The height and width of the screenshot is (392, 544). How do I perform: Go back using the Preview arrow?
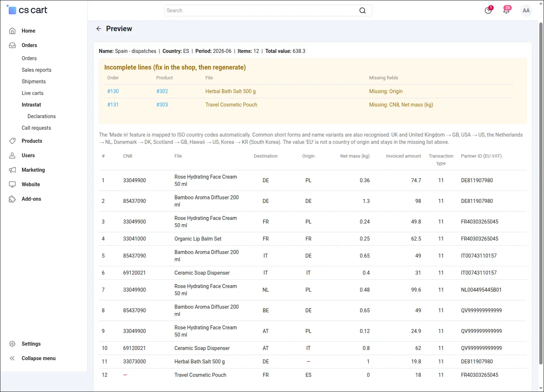pyautogui.click(x=99, y=29)
